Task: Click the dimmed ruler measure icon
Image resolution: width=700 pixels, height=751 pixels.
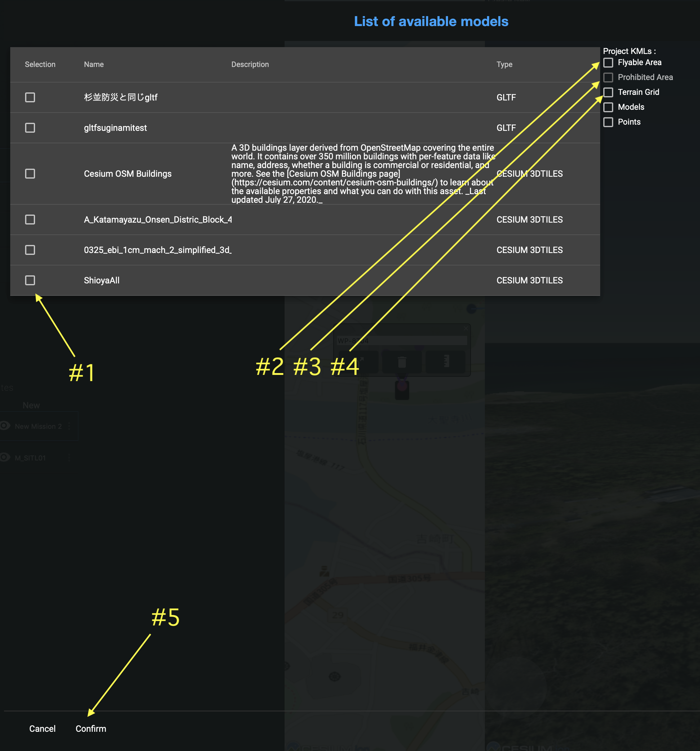Action: (446, 362)
